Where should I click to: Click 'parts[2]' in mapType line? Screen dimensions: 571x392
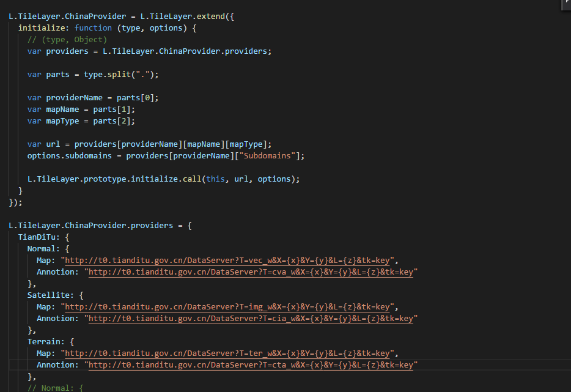point(112,121)
